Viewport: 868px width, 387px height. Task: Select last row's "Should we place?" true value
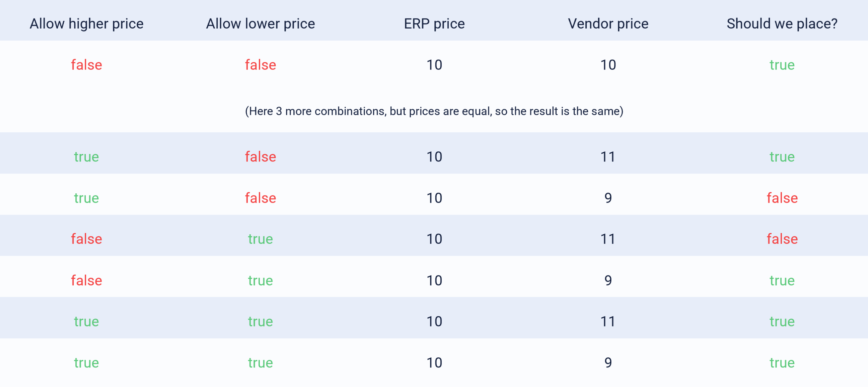(782, 363)
